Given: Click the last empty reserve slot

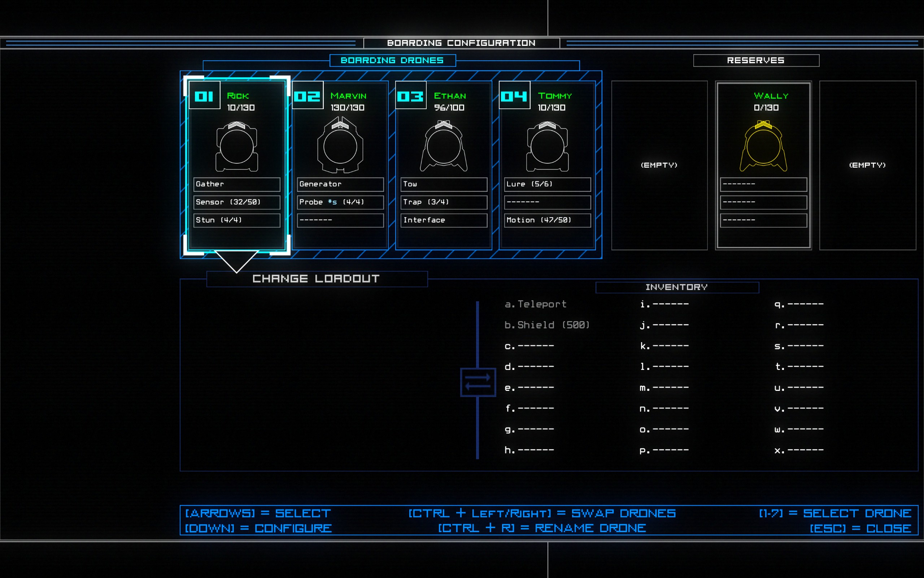Looking at the screenshot, I should pos(867,165).
